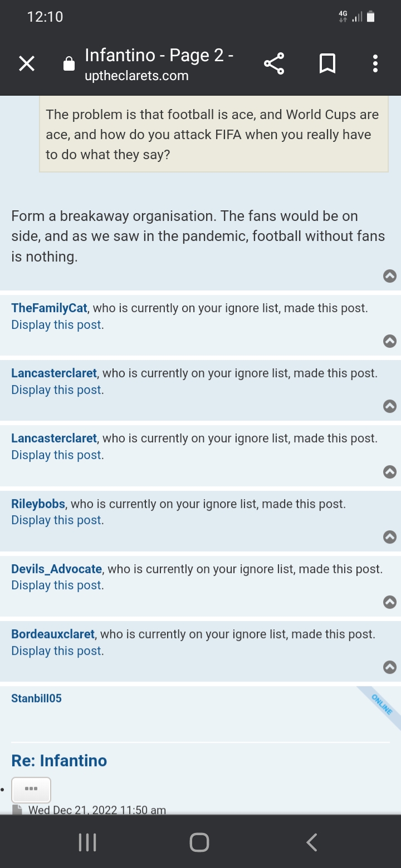The width and height of the screenshot is (401, 868).
Task: Tap the up arrow in Bordeauxclaret post
Action: tap(390, 667)
